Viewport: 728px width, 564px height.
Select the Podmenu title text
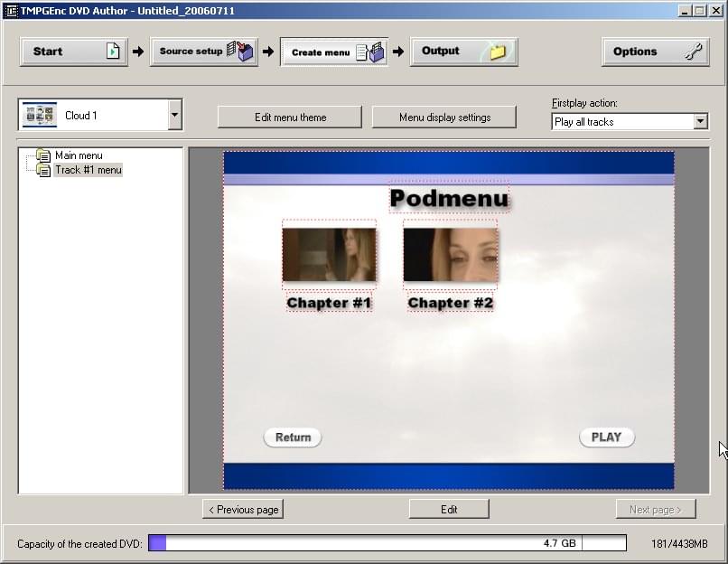click(x=449, y=198)
